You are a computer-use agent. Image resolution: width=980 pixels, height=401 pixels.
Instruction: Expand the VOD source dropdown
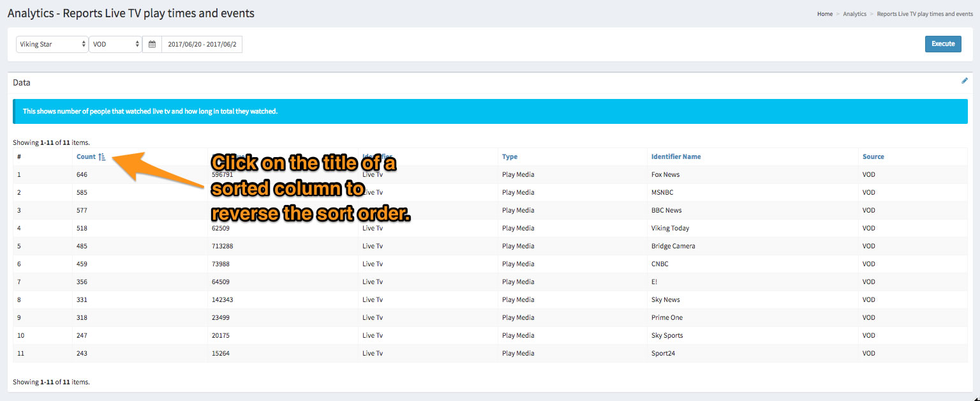(x=115, y=45)
